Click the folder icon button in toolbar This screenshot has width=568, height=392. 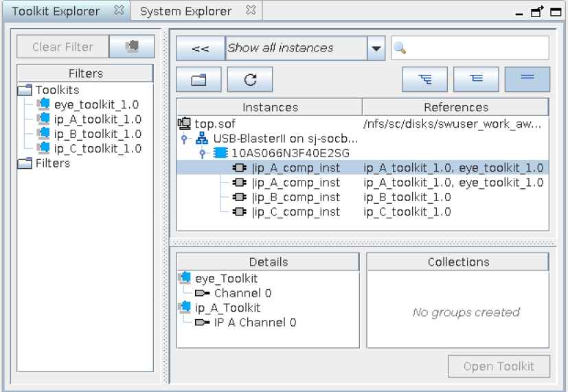[x=198, y=80]
